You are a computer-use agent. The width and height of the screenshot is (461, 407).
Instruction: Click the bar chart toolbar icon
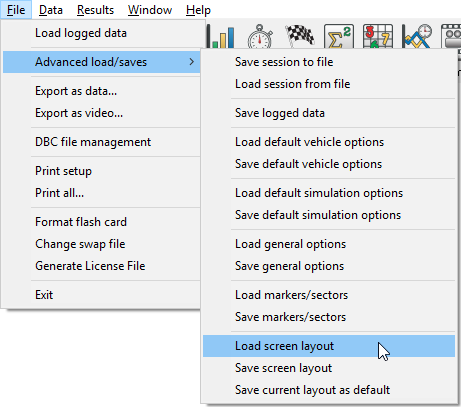221,37
